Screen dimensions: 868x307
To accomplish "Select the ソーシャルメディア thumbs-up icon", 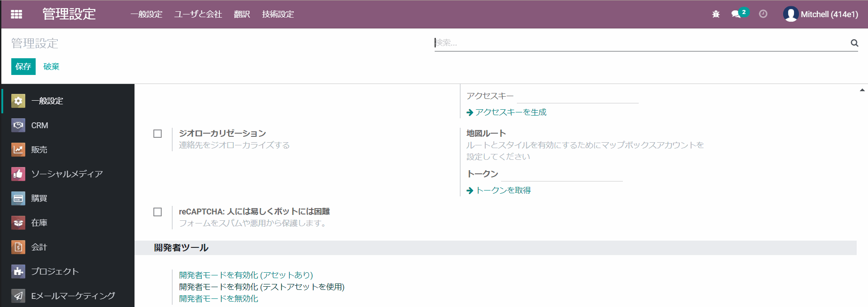I will point(18,174).
